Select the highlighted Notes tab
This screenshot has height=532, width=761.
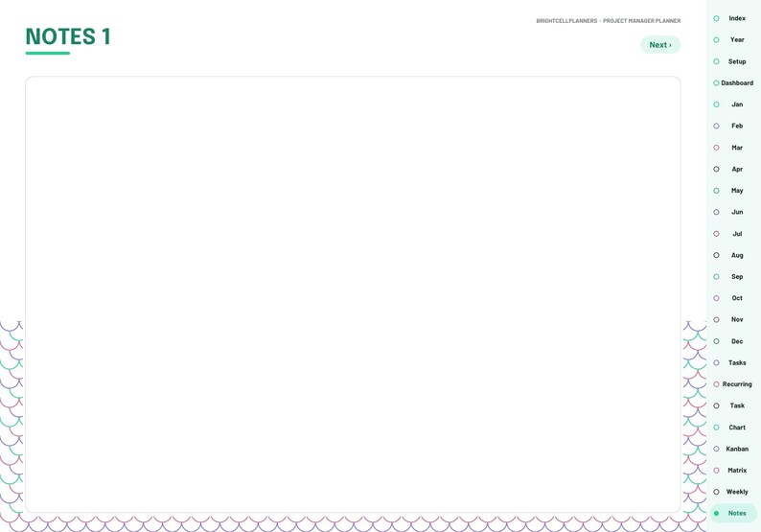pyautogui.click(x=733, y=513)
